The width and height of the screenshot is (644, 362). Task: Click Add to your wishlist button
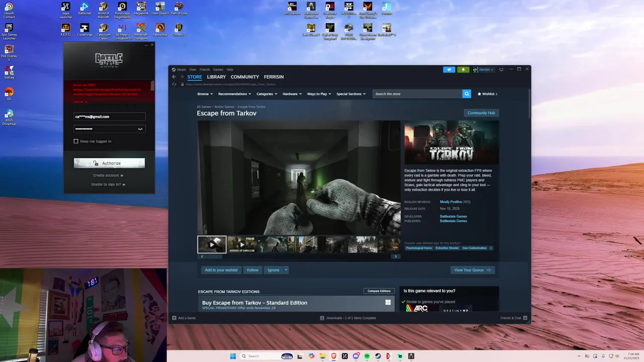[221, 270]
